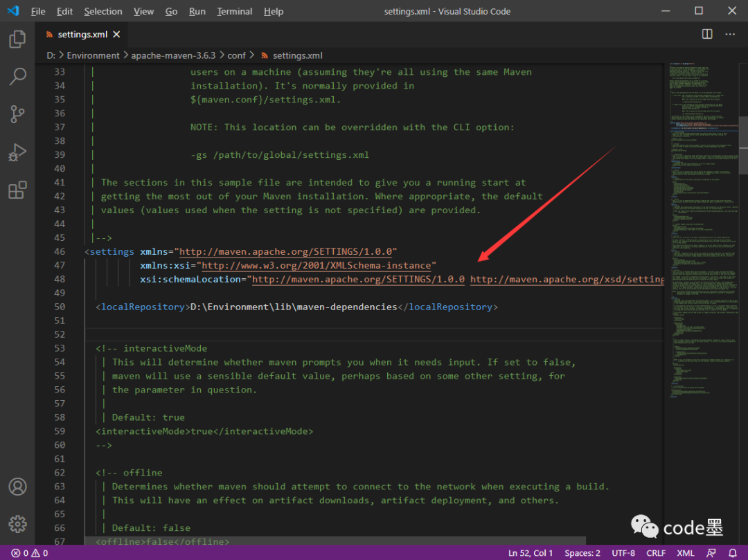Open the warnings count in status bar
Image resolution: width=748 pixels, height=560 pixels.
pyautogui.click(x=39, y=553)
